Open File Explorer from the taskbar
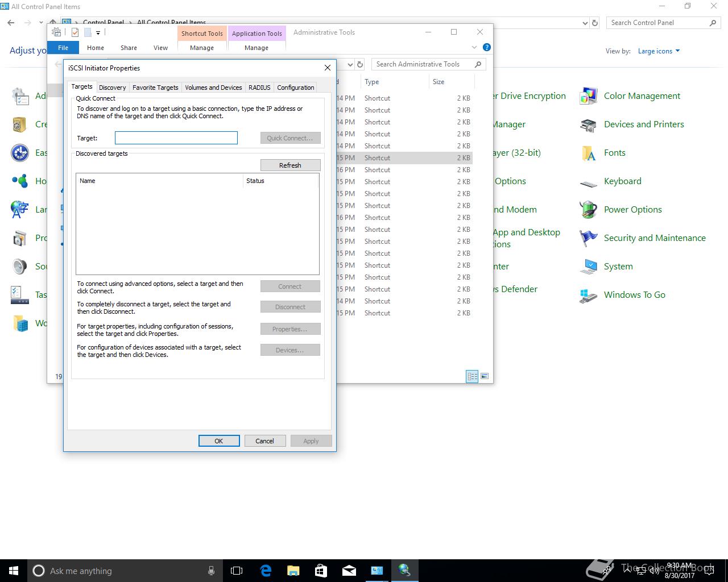 click(293, 571)
